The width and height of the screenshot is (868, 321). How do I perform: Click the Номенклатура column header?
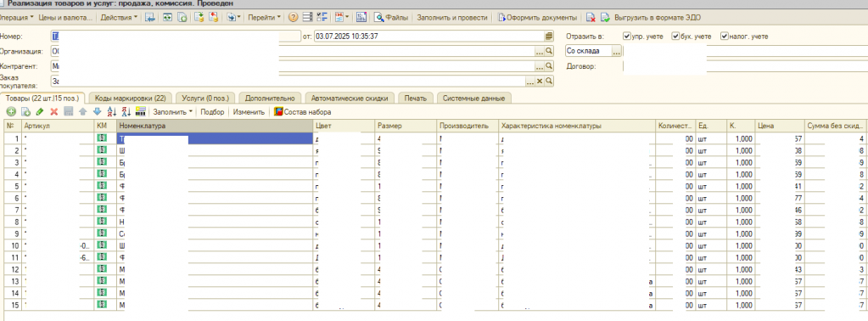pyautogui.click(x=215, y=126)
